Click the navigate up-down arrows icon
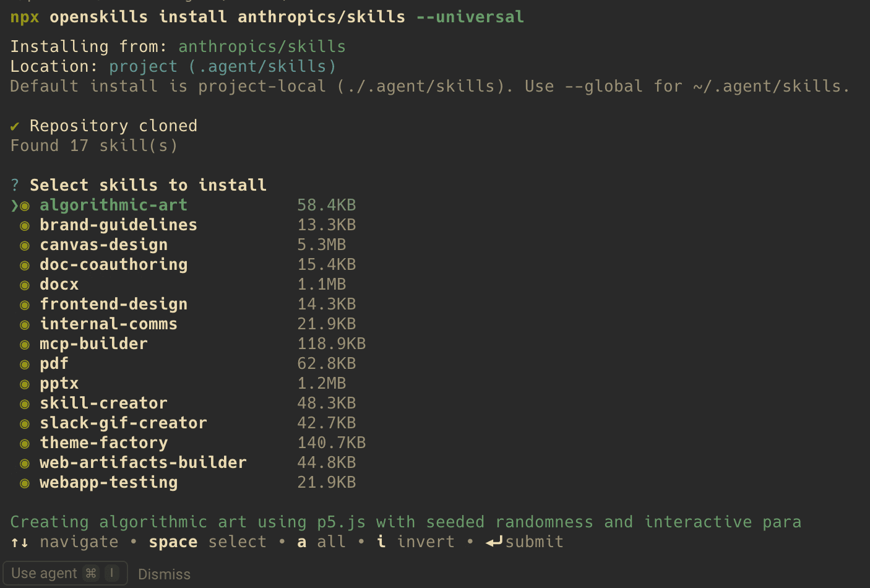 pyautogui.click(x=20, y=543)
